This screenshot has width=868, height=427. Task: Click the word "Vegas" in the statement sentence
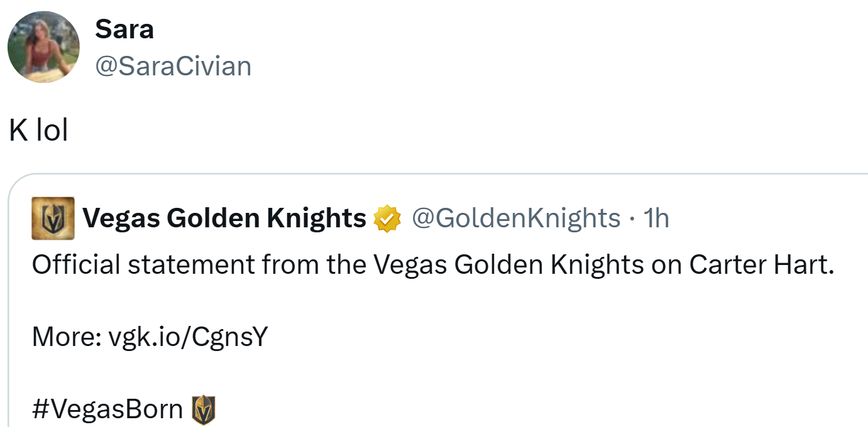click(410, 266)
